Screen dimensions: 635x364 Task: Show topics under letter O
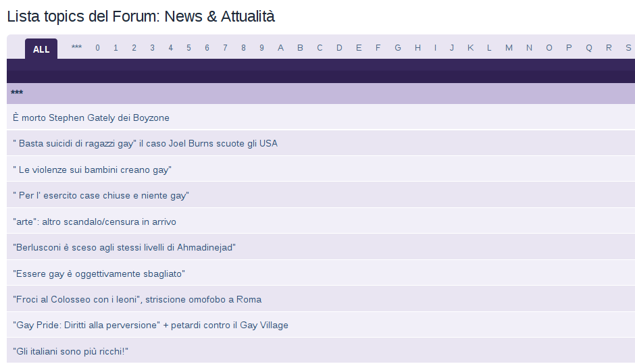pos(549,48)
